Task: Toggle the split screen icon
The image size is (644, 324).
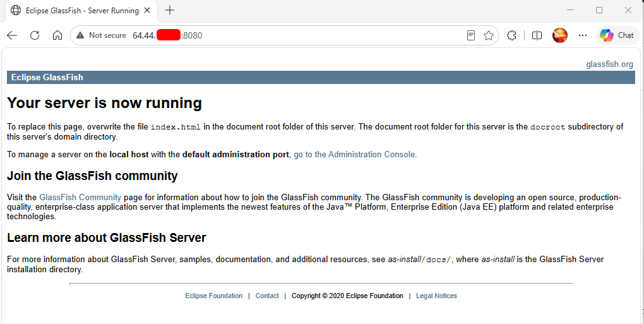Action: pos(537,35)
